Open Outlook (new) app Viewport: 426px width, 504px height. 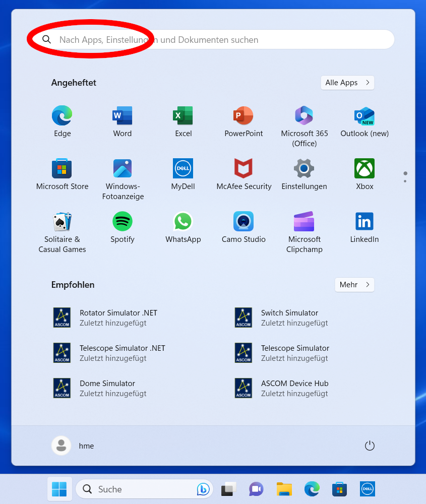(x=364, y=121)
